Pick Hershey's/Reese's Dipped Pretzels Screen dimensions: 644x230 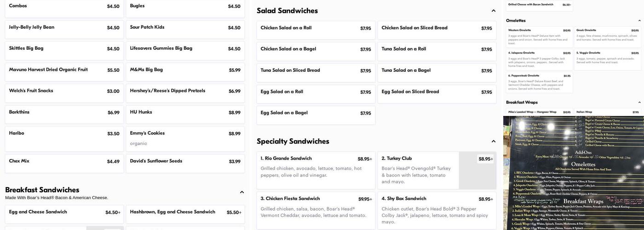click(x=185, y=91)
